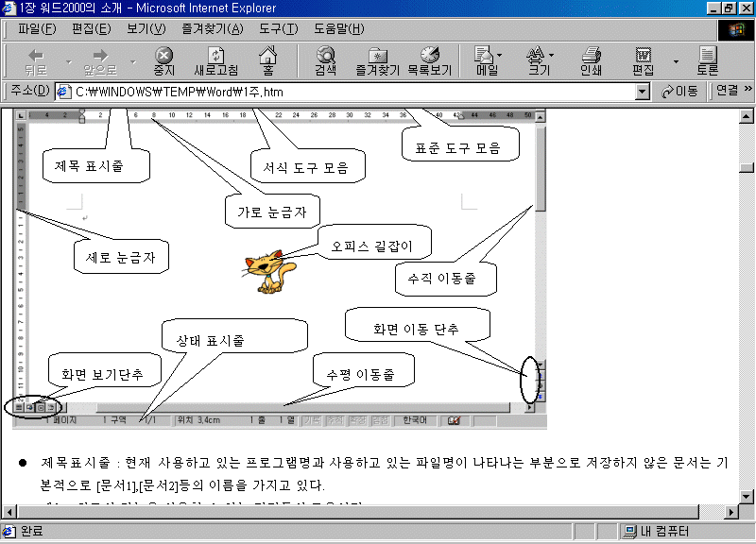Image resolution: width=756 pixels, height=544 pixels.
Task: Click the page icon in the address bar
Action: [63, 92]
